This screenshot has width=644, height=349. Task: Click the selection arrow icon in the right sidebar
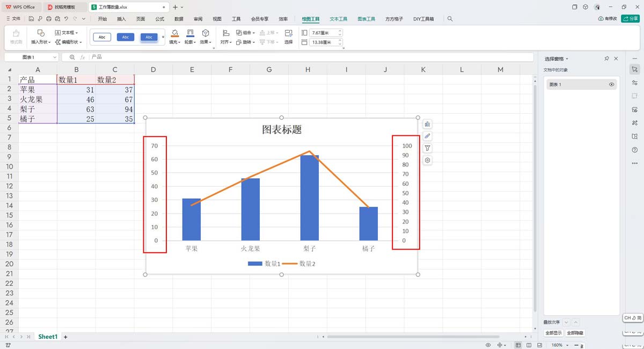(x=635, y=69)
